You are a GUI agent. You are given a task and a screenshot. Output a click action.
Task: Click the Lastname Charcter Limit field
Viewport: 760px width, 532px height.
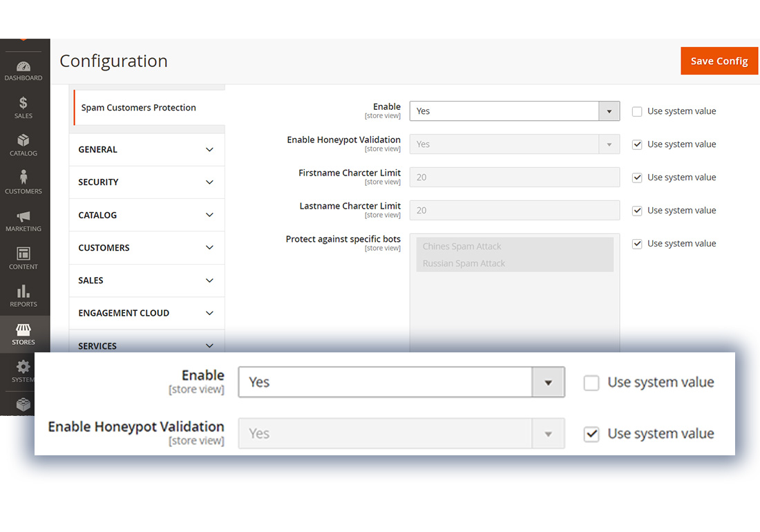coord(514,211)
